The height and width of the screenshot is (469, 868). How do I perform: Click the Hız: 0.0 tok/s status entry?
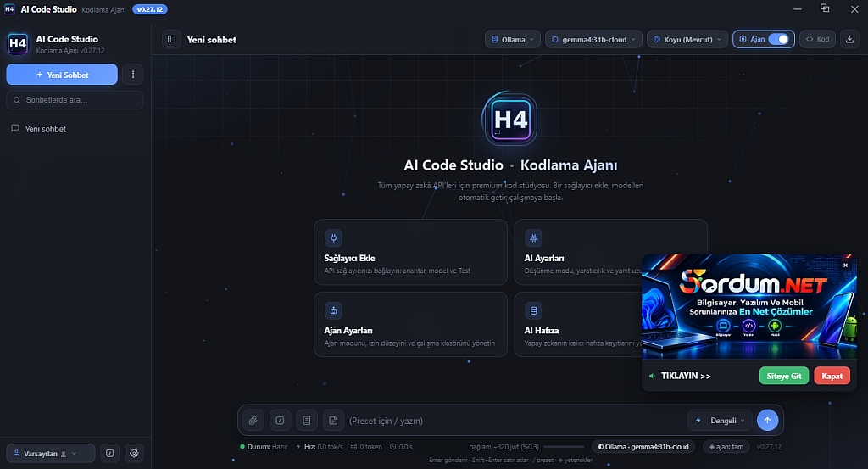point(320,447)
